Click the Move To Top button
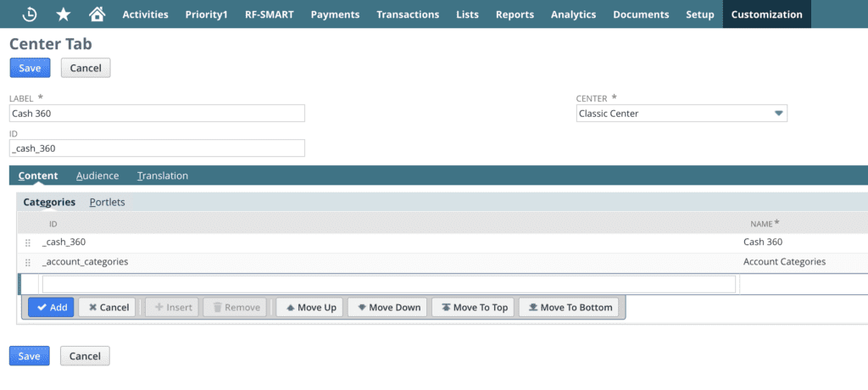The height and width of the screenshot is (390, 868). 473,307
